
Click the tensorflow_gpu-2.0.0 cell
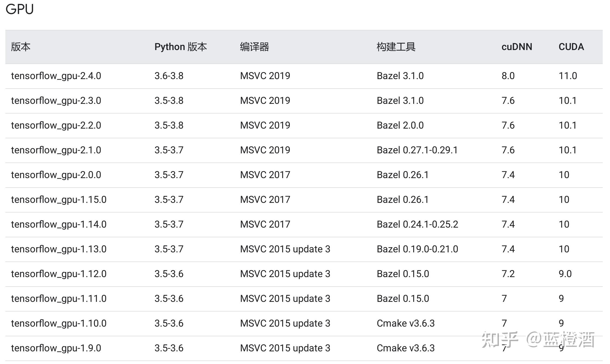(x=56, y=175)
